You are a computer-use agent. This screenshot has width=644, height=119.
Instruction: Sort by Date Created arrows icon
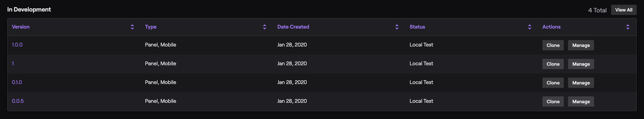click(397, 27)
